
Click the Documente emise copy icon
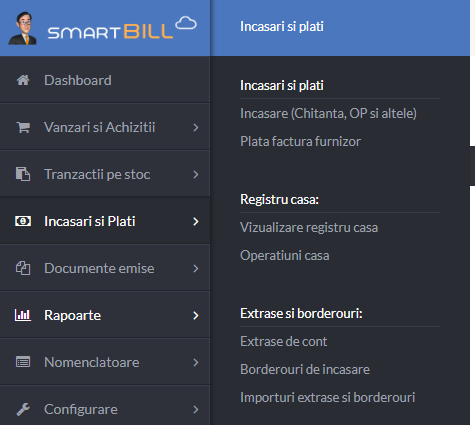[23, 268]
